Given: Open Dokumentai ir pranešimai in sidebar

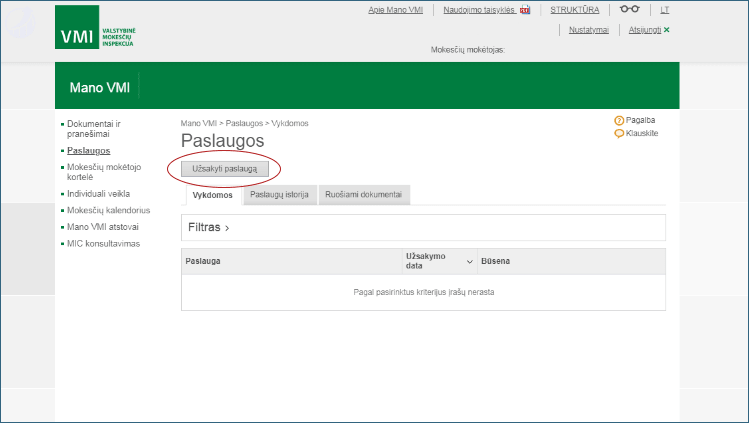Looking at the screenshot, I should click(x=94, y=129).
